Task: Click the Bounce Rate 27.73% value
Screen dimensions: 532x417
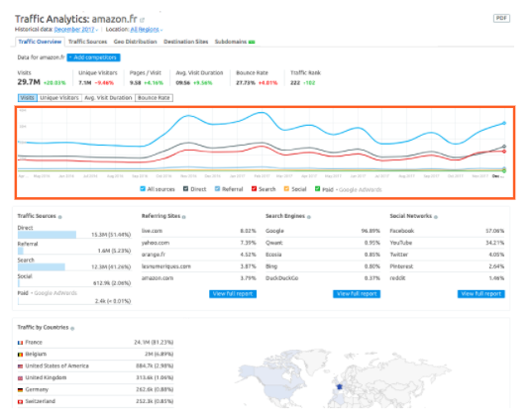Action: coord(246,83)
